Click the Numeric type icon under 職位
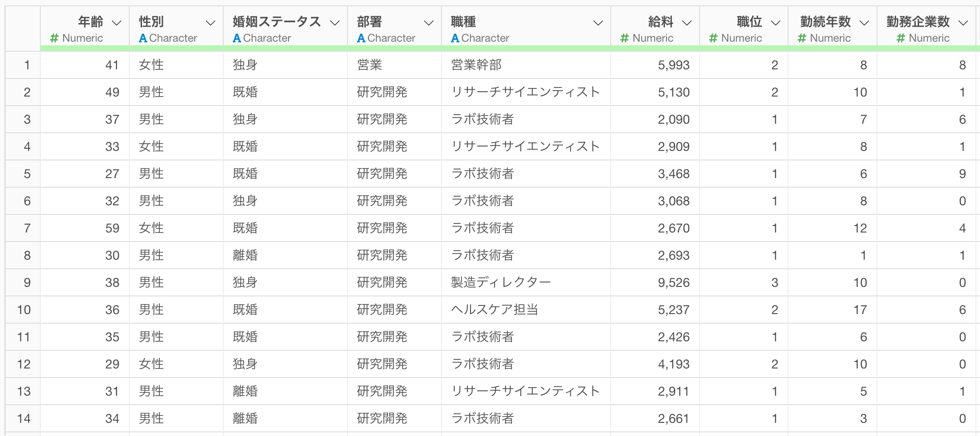980x436 pixels. point(714,38)
